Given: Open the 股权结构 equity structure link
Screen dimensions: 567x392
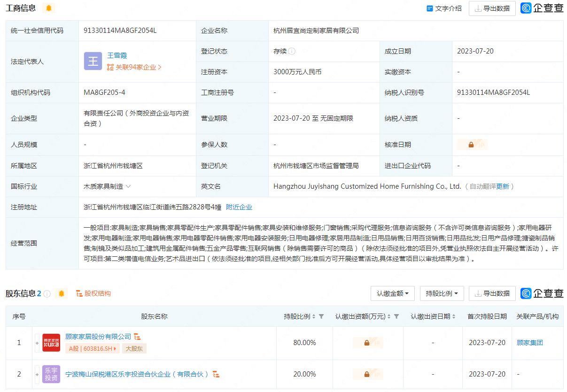Looking at the screenshot, I should [93, 293].
